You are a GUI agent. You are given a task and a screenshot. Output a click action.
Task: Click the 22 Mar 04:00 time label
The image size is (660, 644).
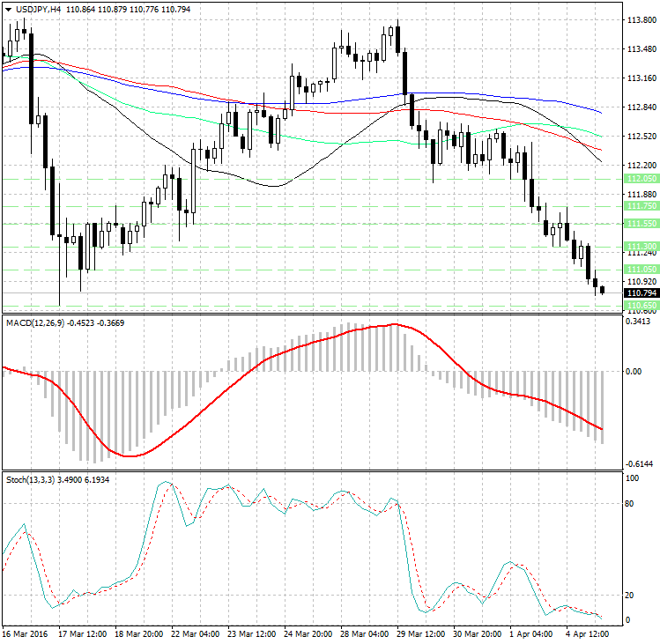click(x=196, y=634)
